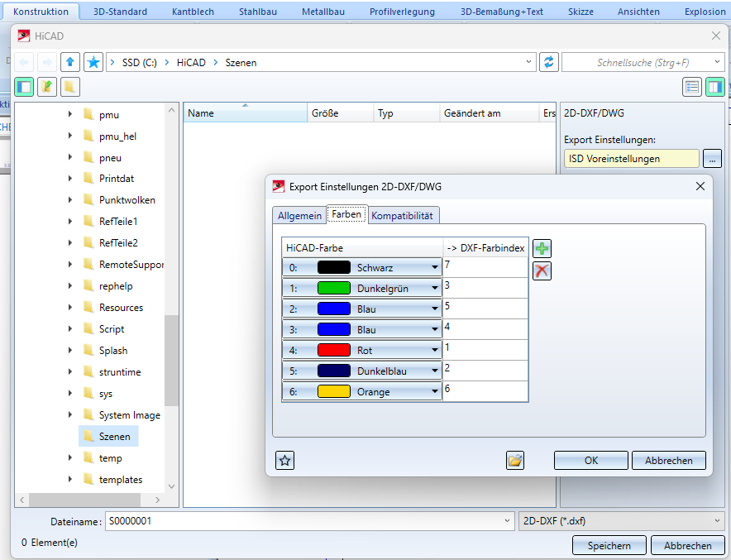Close the Export Einstellungen dialog

pos(700,186)
